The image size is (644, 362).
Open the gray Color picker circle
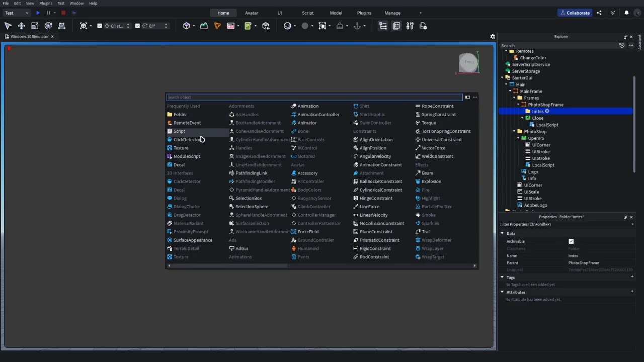(305, 26)
